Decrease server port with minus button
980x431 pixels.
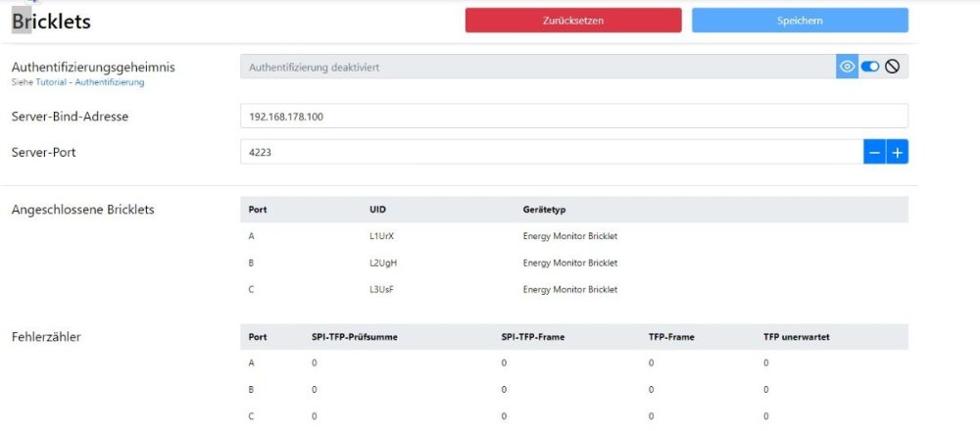[x=874, y=152]
